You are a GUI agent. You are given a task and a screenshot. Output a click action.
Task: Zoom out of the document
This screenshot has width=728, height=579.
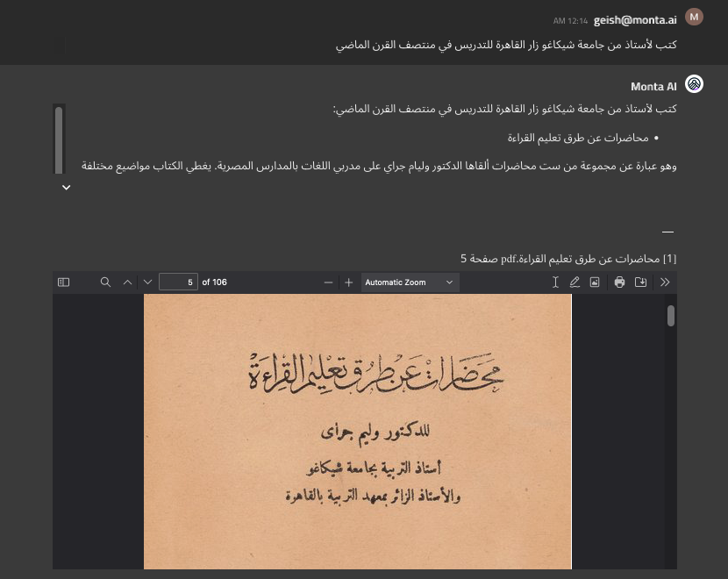(328, 282)
